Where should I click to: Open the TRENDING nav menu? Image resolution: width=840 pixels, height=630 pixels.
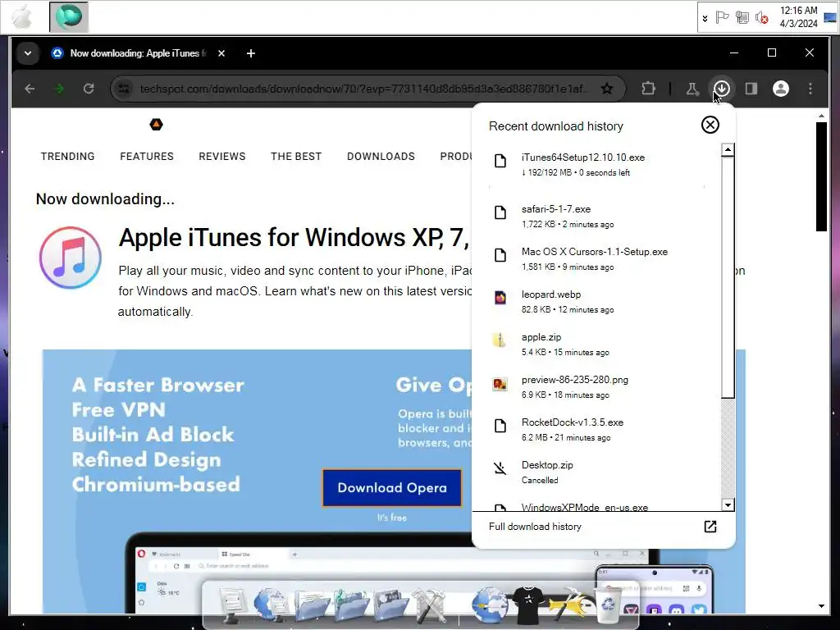67,157
